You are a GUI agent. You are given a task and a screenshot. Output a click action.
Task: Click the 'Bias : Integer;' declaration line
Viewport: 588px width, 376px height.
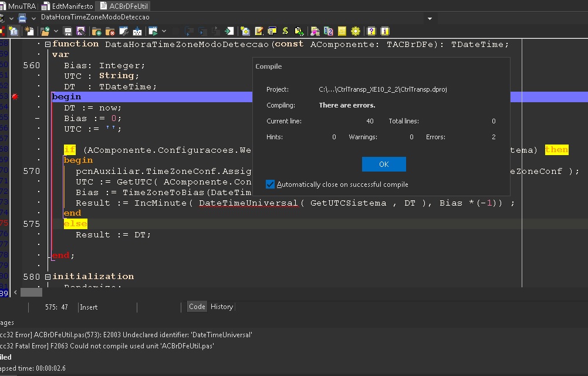104,66
